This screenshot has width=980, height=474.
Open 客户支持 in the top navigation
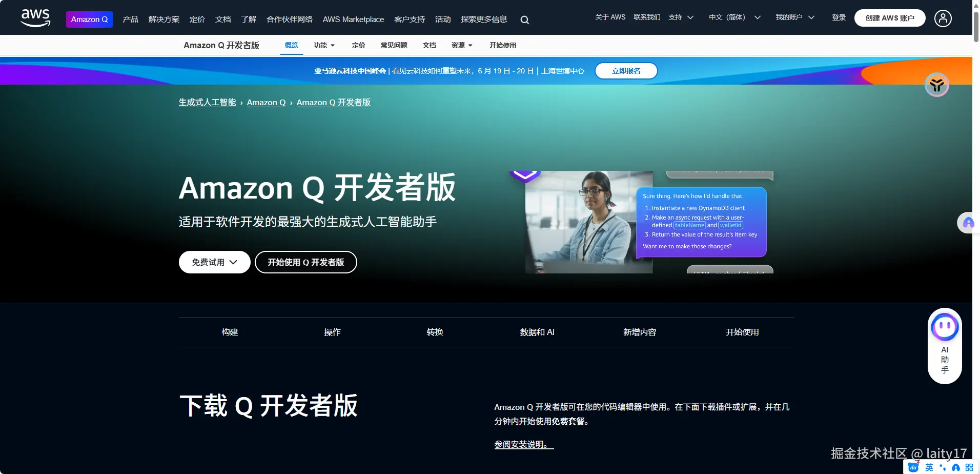(410, 19)
